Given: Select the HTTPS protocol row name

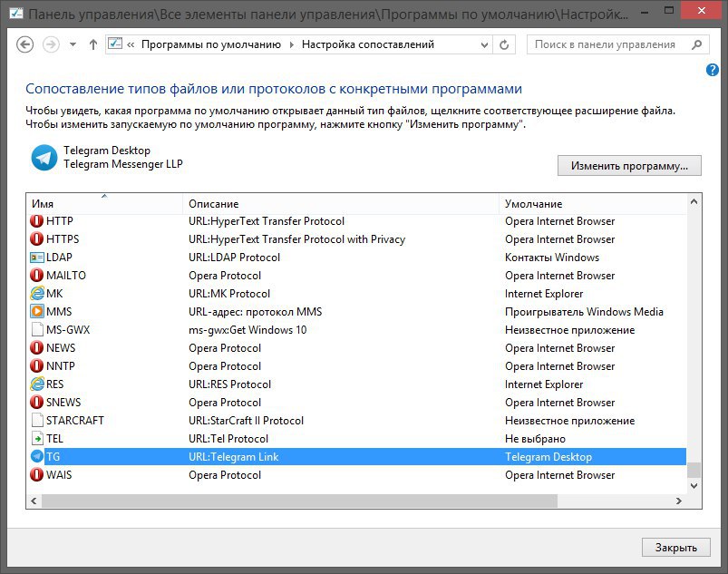Looking at the screenshot, I should [x=63, y=239].
